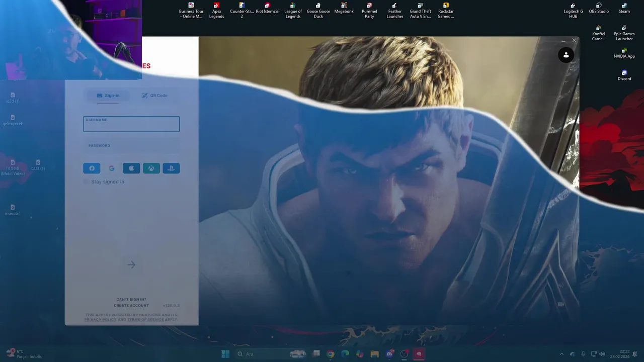Open Microsoft Edge from taskbar
Viewport: 644px width, 362px height.
point(345,354)
